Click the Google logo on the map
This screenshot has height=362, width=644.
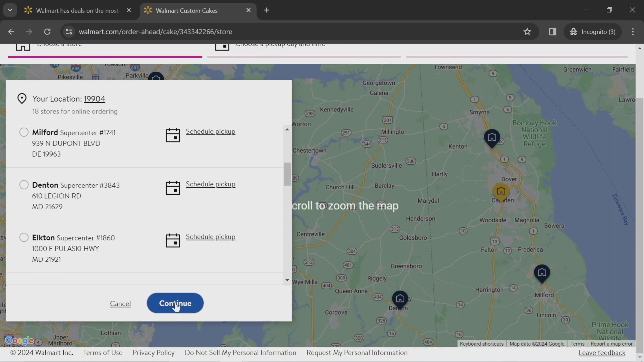[19, 340]
